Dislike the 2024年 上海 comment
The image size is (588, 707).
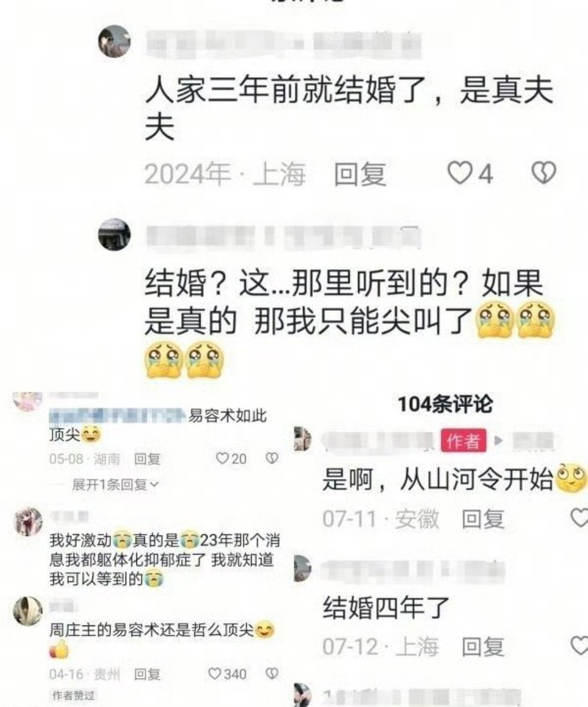click(545, 173)
